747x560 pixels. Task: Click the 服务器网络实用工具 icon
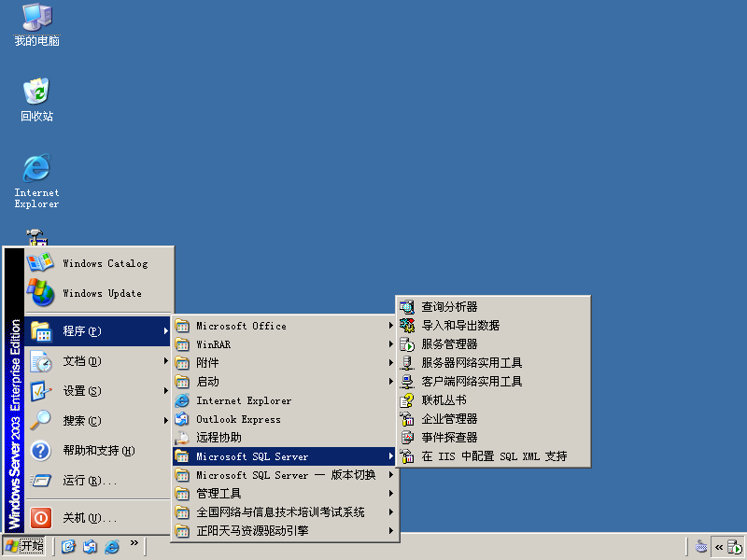click(x=407, y=363)
